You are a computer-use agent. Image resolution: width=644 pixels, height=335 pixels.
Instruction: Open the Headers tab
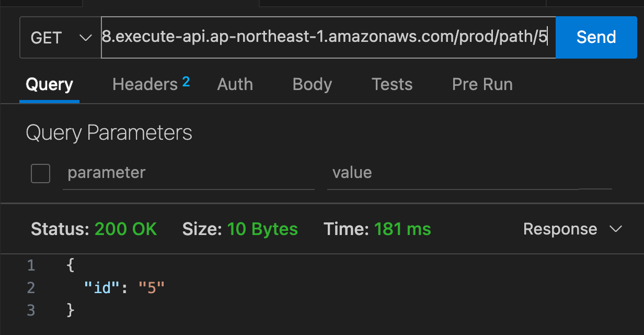tap(145, 84)
